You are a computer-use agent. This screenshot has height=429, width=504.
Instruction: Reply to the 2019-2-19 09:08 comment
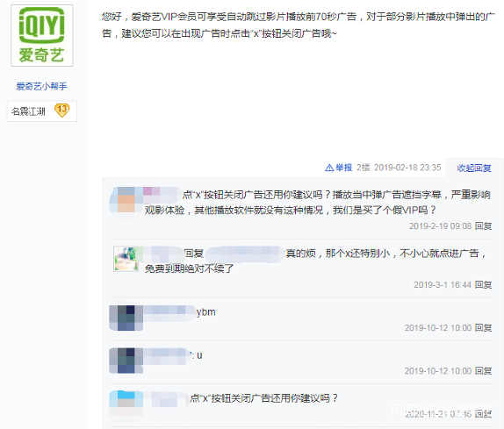484,226
